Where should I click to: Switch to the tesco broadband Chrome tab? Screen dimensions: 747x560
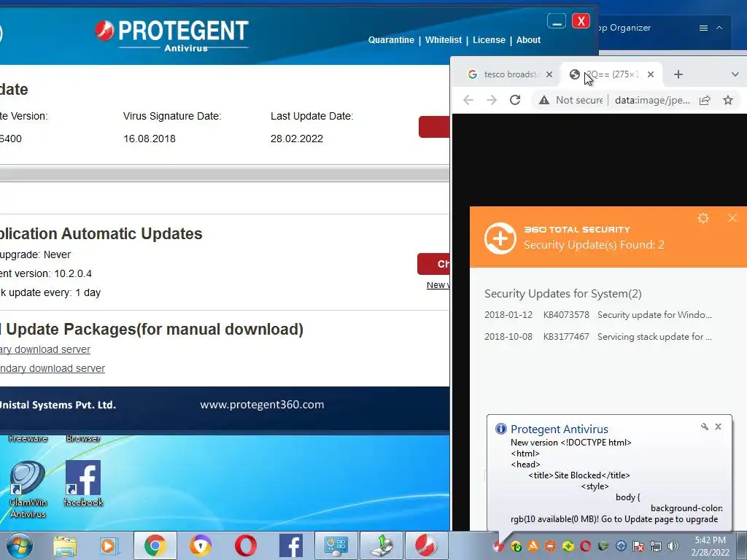click(510, 74)
